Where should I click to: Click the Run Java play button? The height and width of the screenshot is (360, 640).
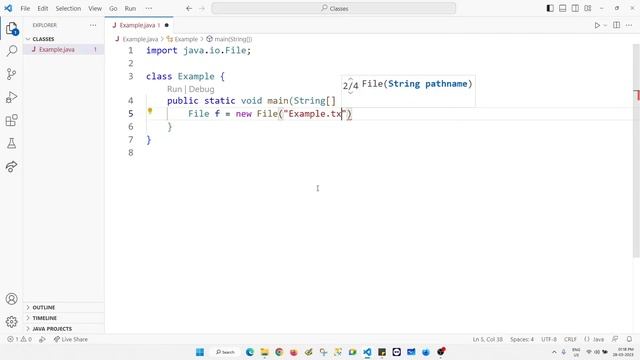[597, 25]
